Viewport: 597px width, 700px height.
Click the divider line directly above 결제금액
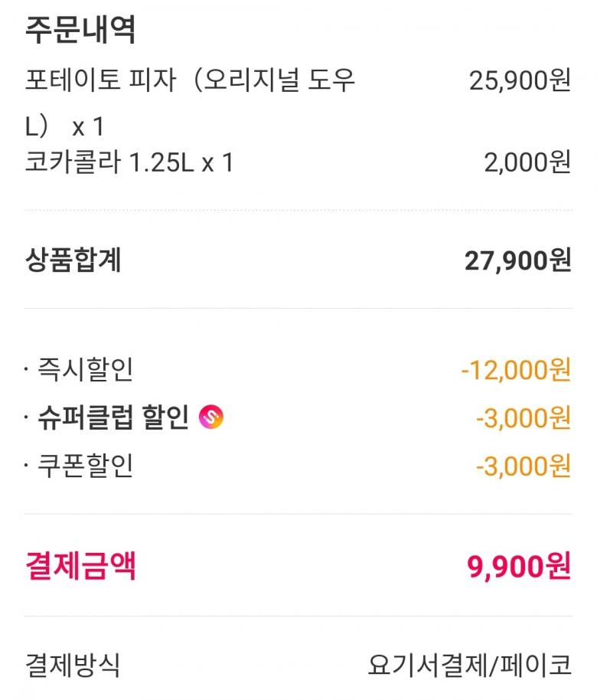pyautogui.click(x=298, y=513)
